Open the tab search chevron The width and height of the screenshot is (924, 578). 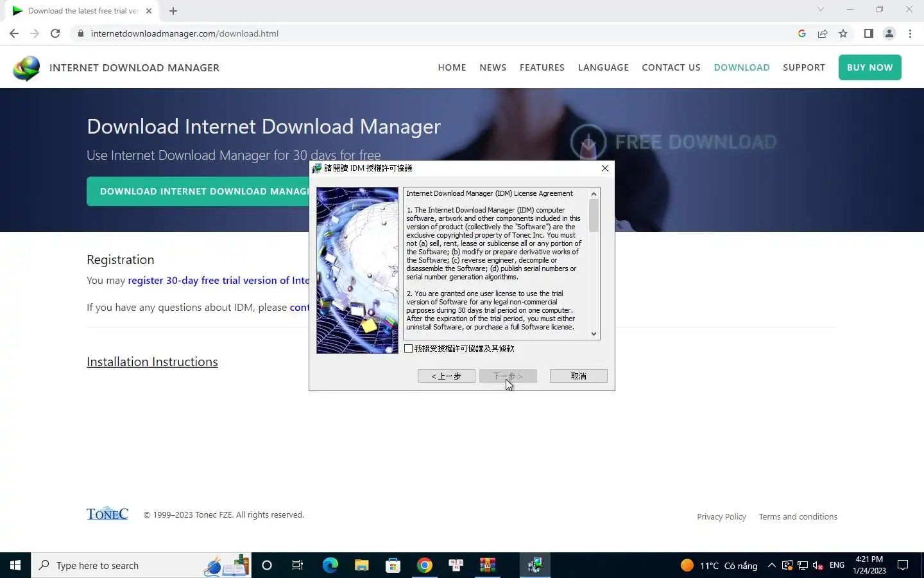coord(820,9)
